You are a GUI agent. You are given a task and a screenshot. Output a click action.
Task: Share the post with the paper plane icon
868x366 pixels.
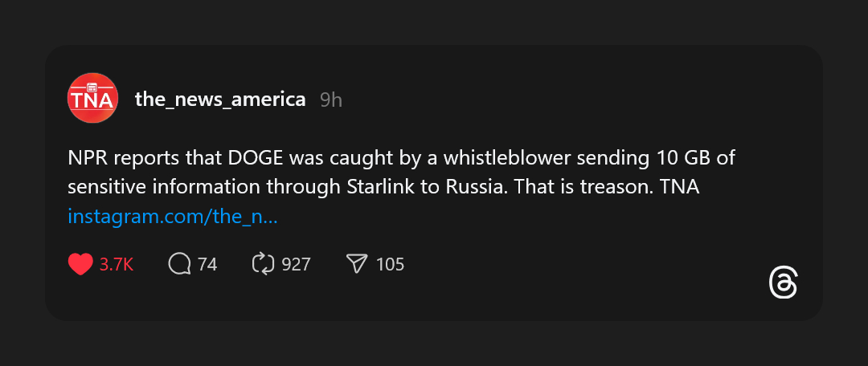(x=357, y=264)
